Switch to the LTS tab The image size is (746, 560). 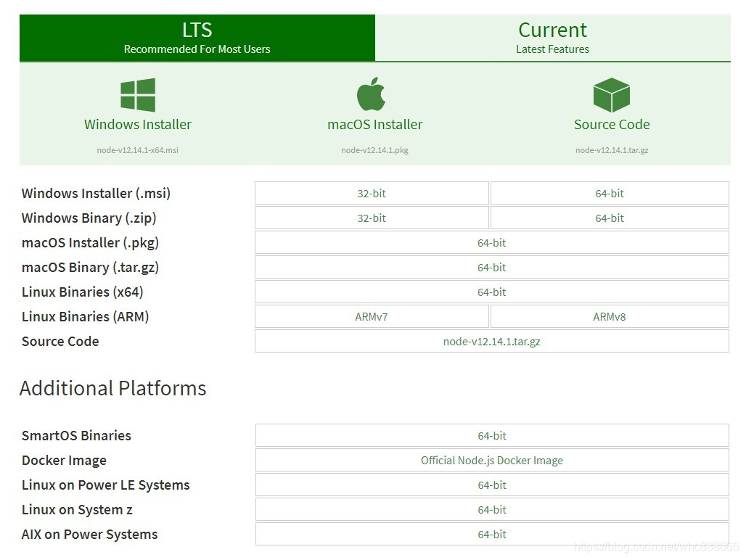pyautogui.click(x=197, y=38)
